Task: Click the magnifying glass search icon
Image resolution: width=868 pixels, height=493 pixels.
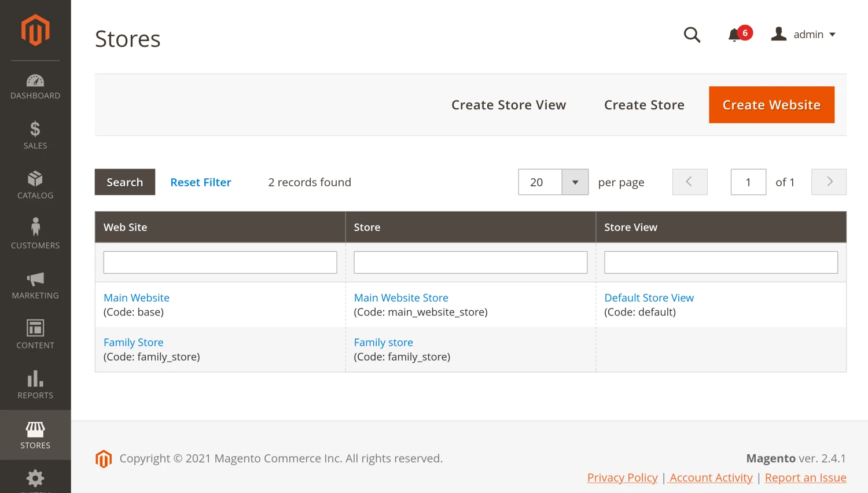Action: click(x=692, y=35)
